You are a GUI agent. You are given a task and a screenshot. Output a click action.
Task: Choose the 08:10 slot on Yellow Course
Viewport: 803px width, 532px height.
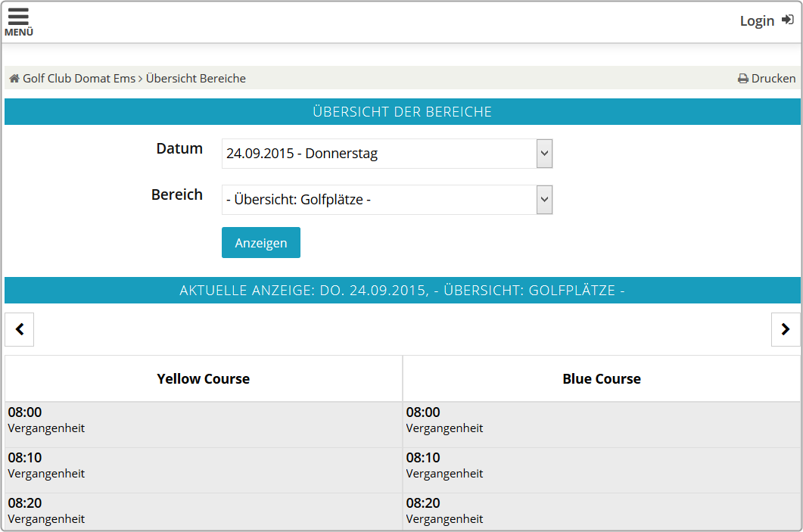[x=204, y=466]
